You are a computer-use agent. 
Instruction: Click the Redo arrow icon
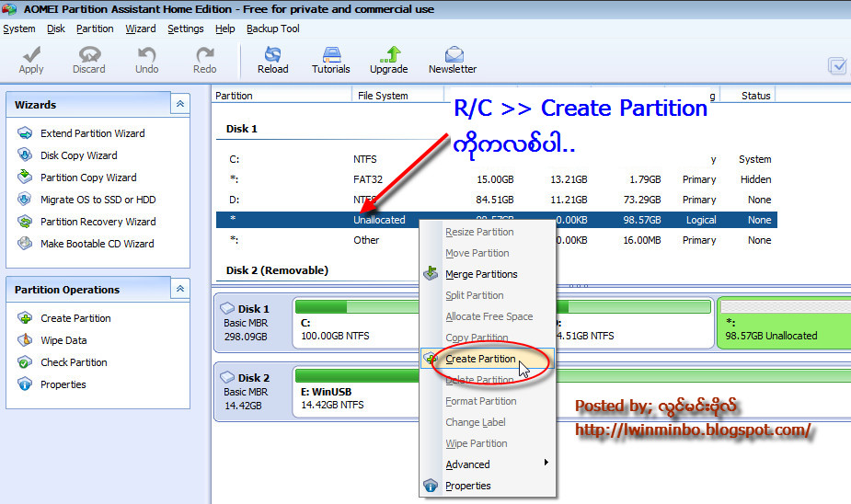pyautogui.click(x=204, y=54)
